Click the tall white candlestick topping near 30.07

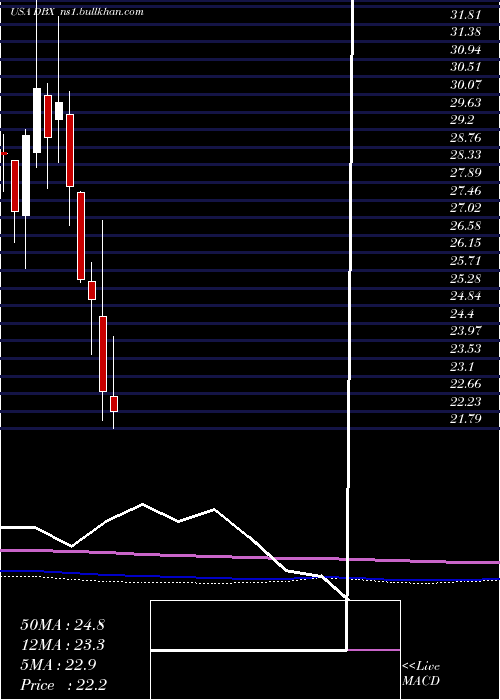[37, 121]
